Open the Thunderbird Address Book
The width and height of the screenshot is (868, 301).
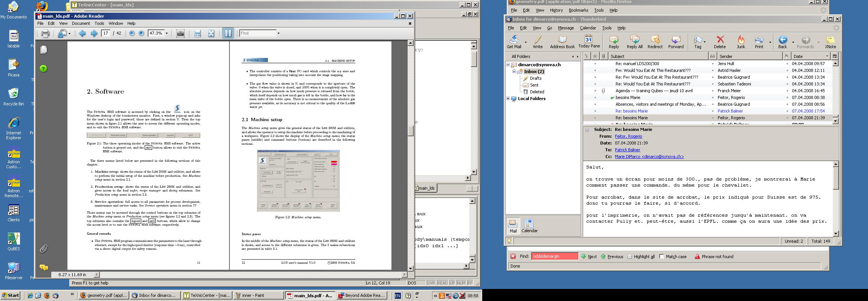click(x=562, y=42)
